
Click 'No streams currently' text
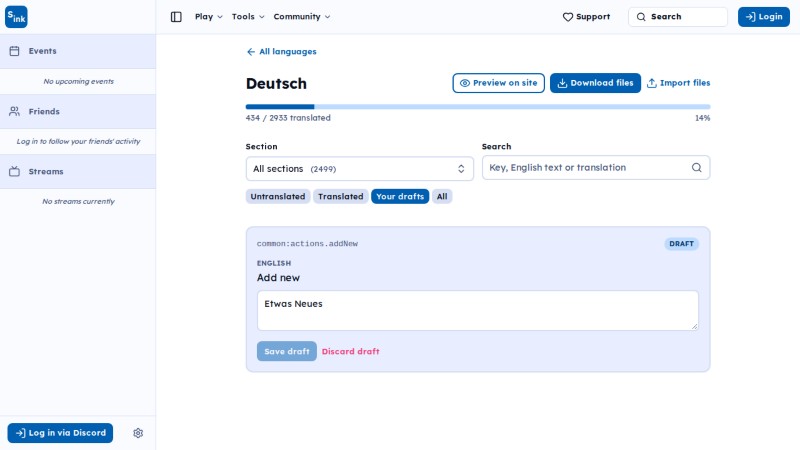79,202
